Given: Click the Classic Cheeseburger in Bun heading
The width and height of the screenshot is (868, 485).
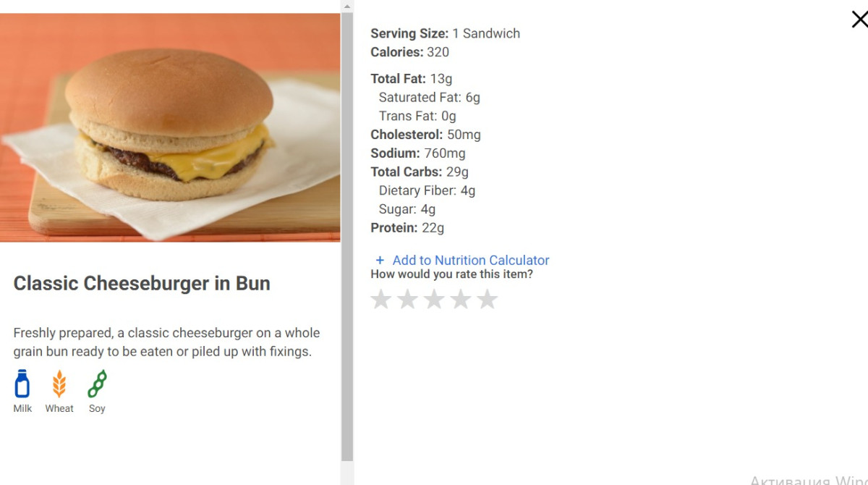Looking at the screenshot, I should [142, 283].
